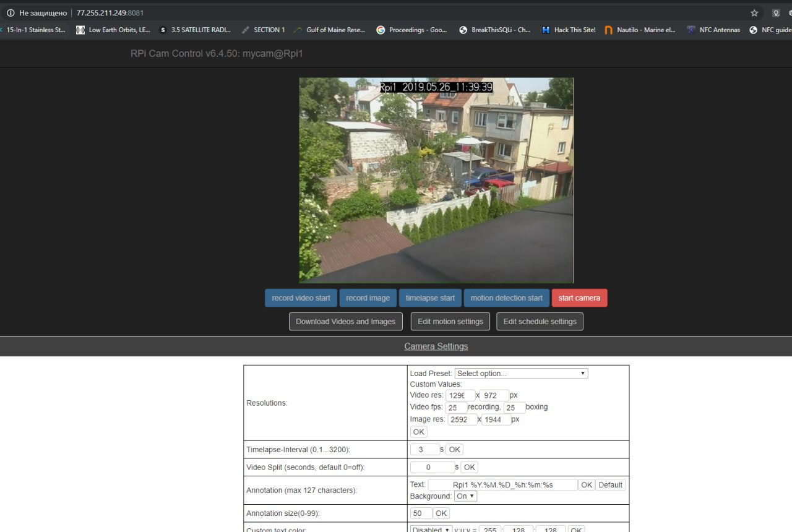Open the Proceedings Google bookmark
792x532 pixels.
point(411,30)
